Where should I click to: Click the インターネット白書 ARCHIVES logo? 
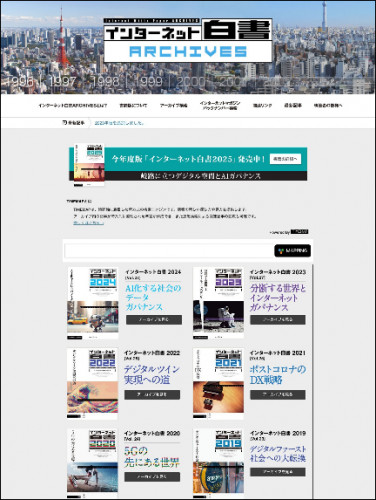(x=188, y=40)
